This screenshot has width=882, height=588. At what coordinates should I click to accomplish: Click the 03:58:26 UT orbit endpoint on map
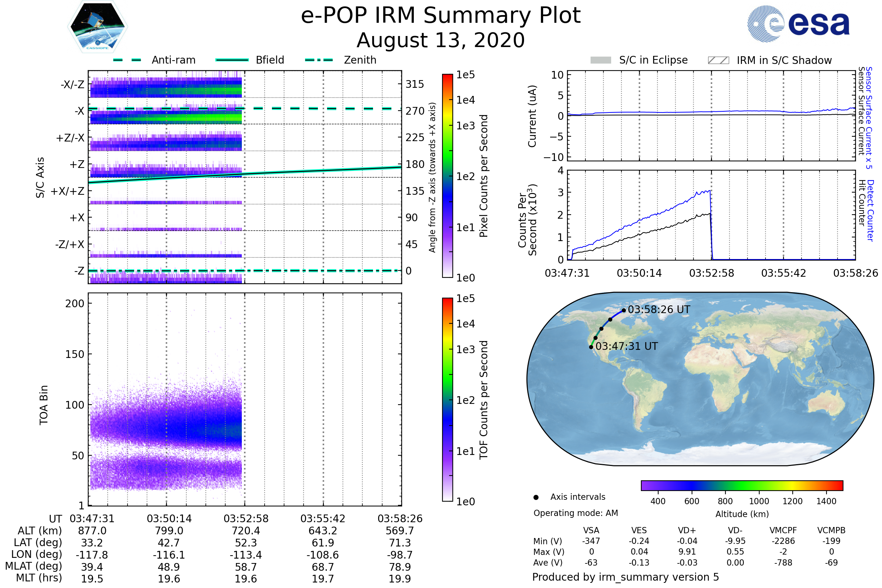[x=624, y=310]
